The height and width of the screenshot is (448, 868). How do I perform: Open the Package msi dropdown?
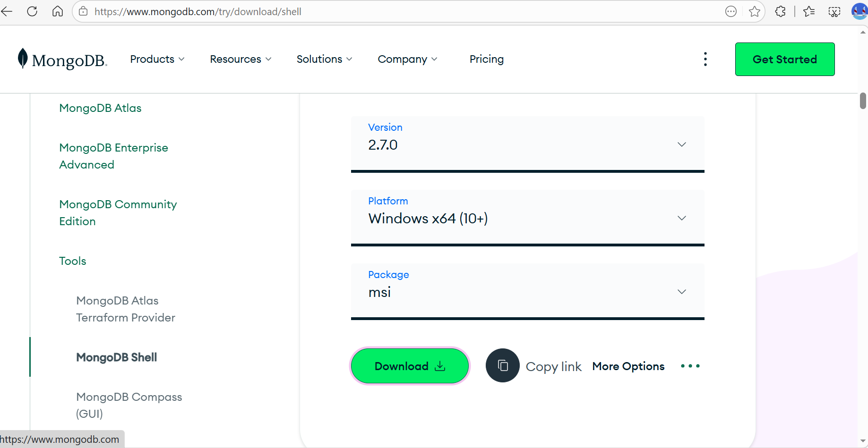(x=528, y=291)
